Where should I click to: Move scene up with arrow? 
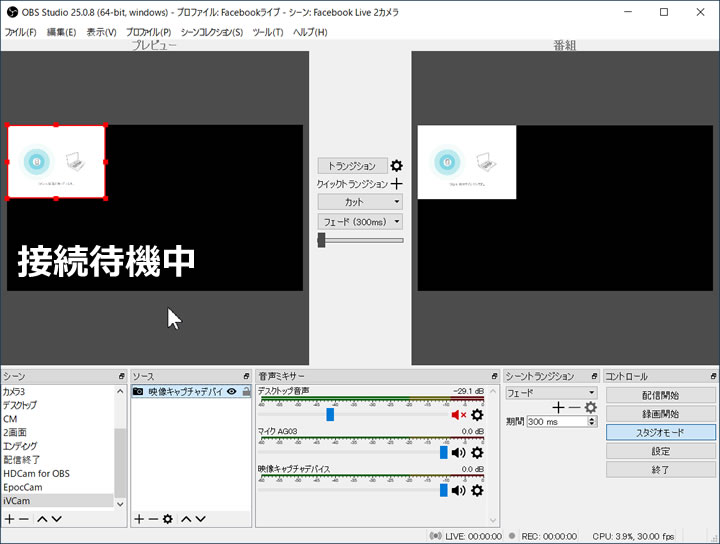(42, 519)
